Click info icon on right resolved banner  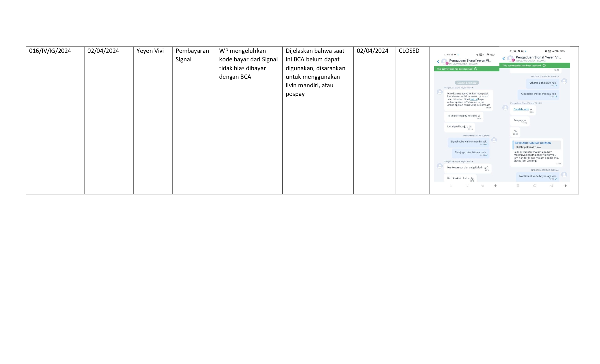click(544, 65)
